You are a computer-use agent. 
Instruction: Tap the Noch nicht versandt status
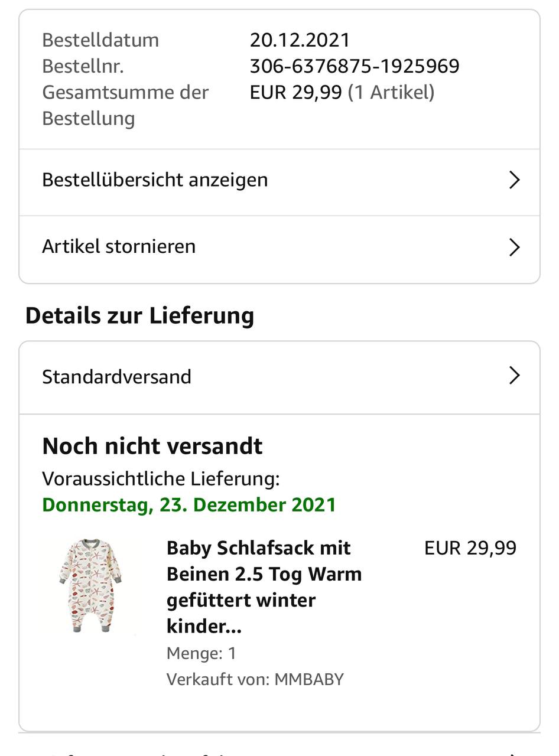(152, 446)
